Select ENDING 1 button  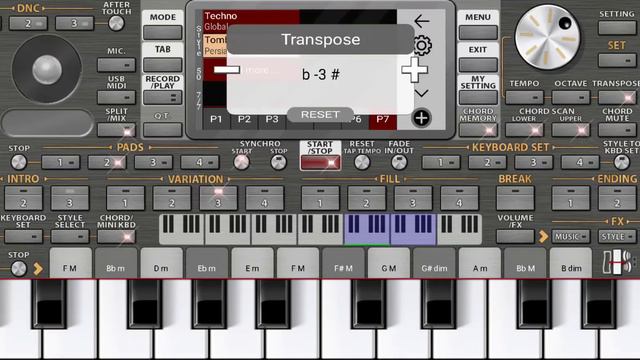(x=571, y=198)
